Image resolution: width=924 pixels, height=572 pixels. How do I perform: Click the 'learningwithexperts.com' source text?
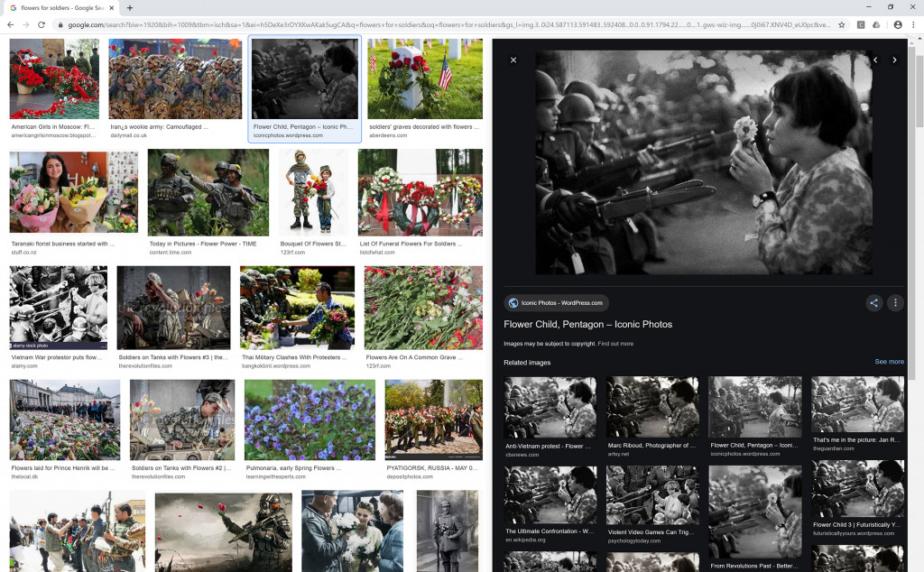tap(276, 476)
